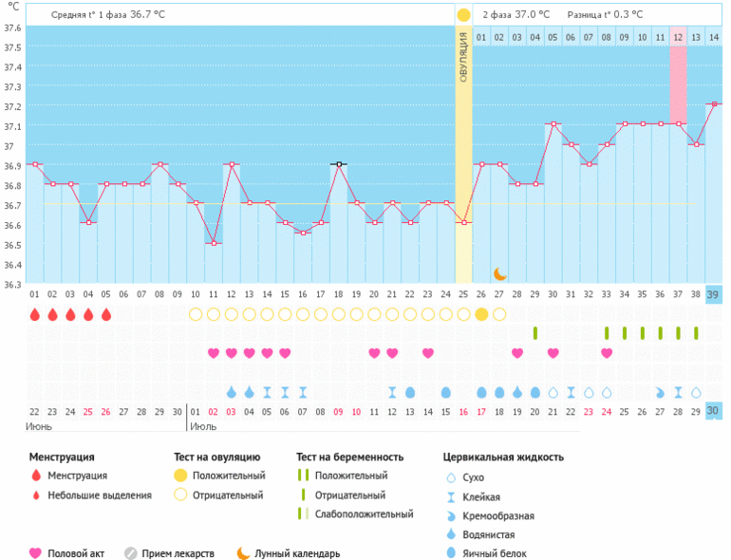Click the green pregnancy test bar on day 29
731x560 pixels.
535,333
